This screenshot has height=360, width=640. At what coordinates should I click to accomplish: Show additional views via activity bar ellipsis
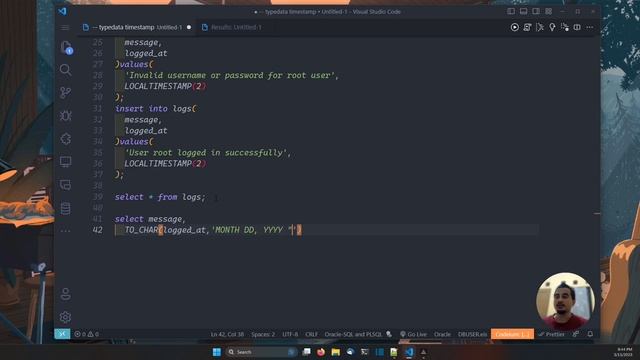tap(65, 231)
